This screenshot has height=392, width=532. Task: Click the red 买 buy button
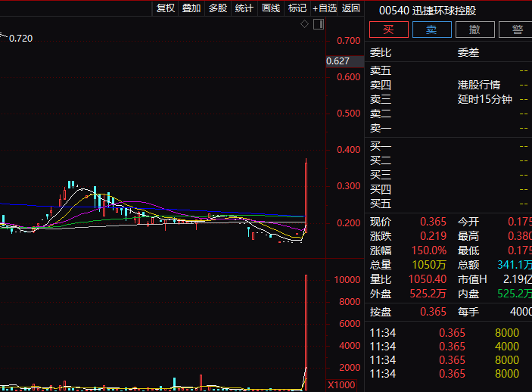tap(388, 30)
